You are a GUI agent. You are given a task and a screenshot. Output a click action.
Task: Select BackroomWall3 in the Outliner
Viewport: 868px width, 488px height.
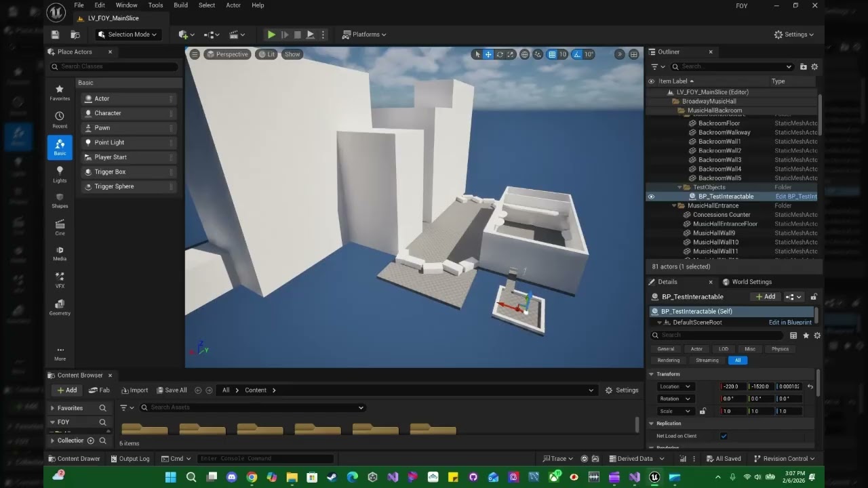(719, 160)
